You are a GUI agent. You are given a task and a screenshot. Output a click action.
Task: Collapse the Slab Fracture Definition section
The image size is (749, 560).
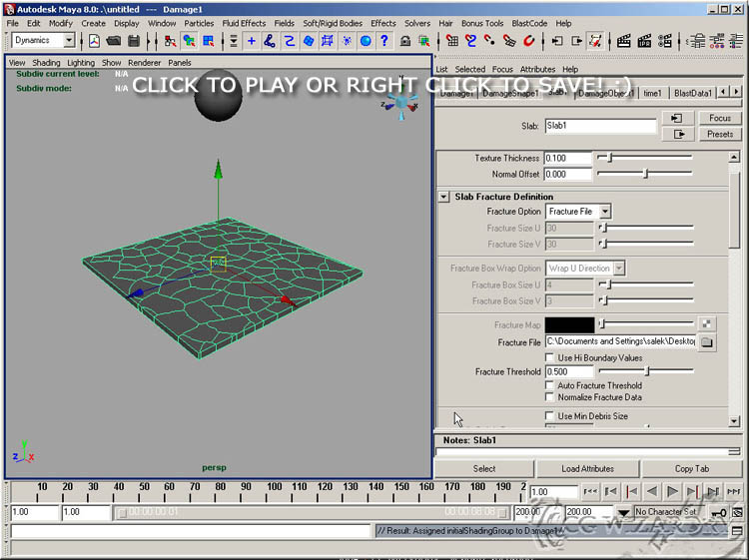pyautogui.click(x=444, y=197)
